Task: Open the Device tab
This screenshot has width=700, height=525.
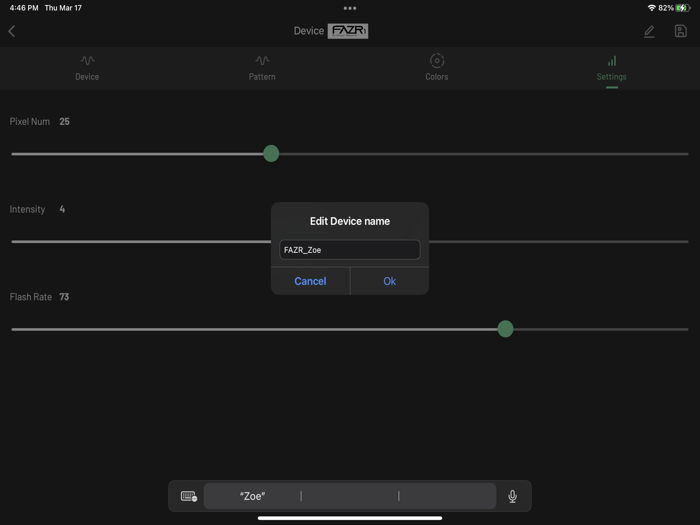Action: pos(87,68)
